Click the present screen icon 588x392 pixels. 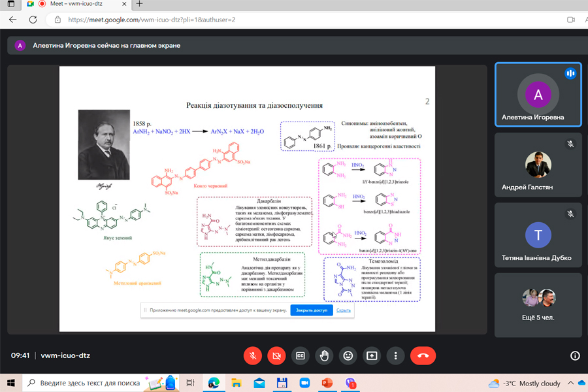coord(372,355)
